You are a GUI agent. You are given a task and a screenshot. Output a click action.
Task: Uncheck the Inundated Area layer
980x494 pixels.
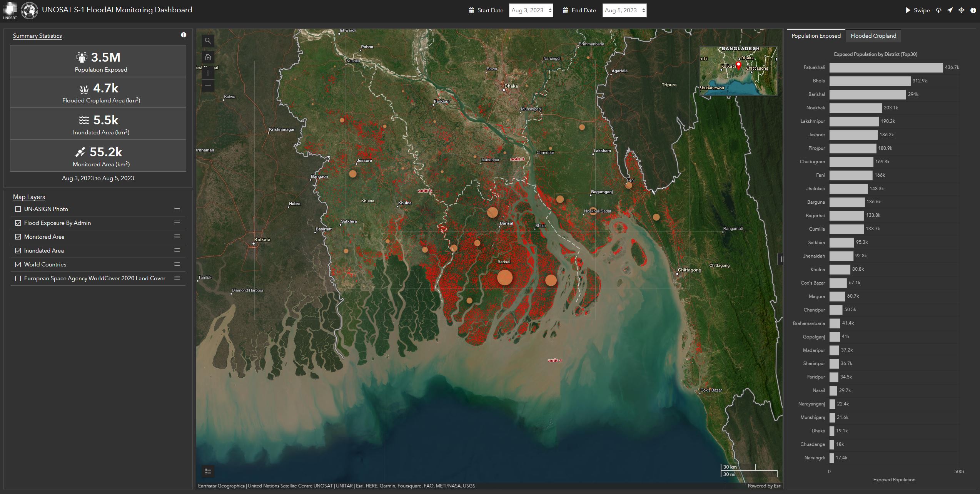click(x=18, y=251)
